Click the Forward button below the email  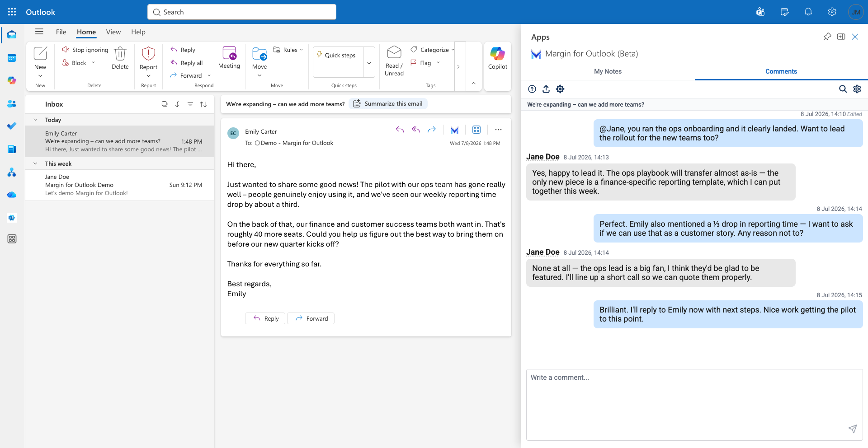point(311,318)
